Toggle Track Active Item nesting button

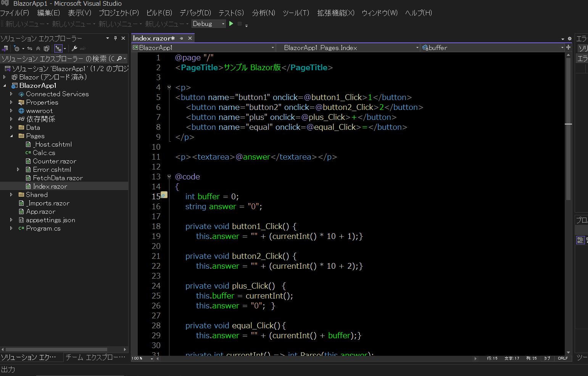[x=58, y=48]
